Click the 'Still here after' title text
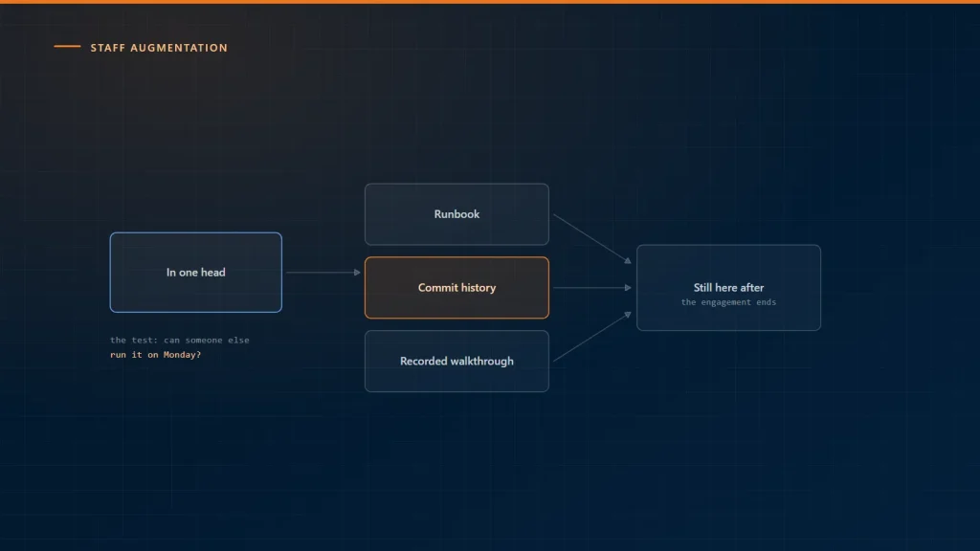Image resolution: width=980 pixels, height=551 pixels. pos(728,288)
